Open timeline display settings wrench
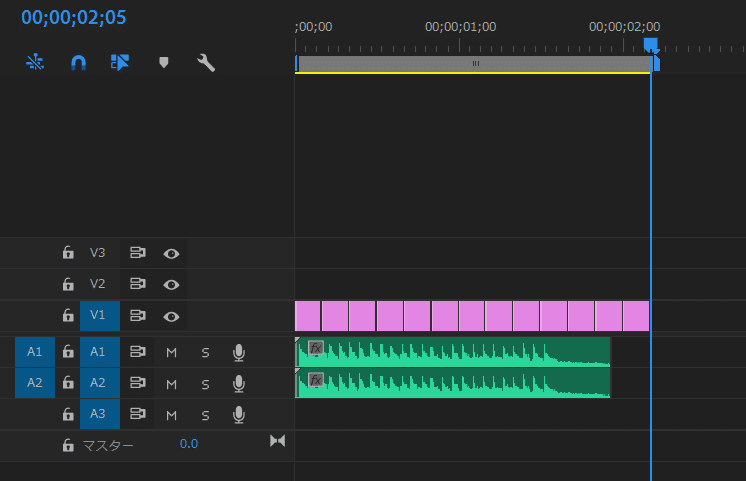Image resolution: width=746 pixels, height=481 pixels. coord(206,62)
